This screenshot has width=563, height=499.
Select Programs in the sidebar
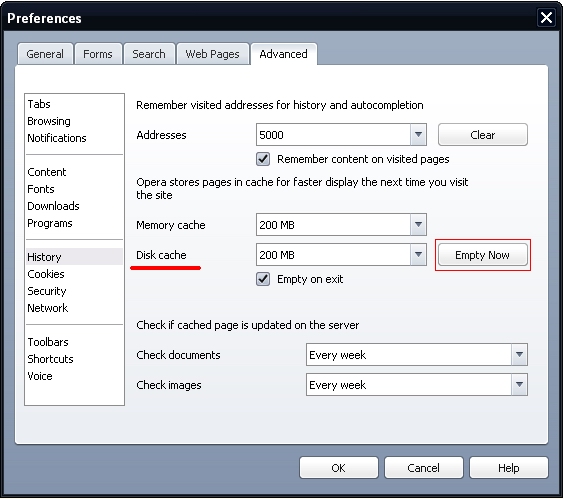pos(50,223)
